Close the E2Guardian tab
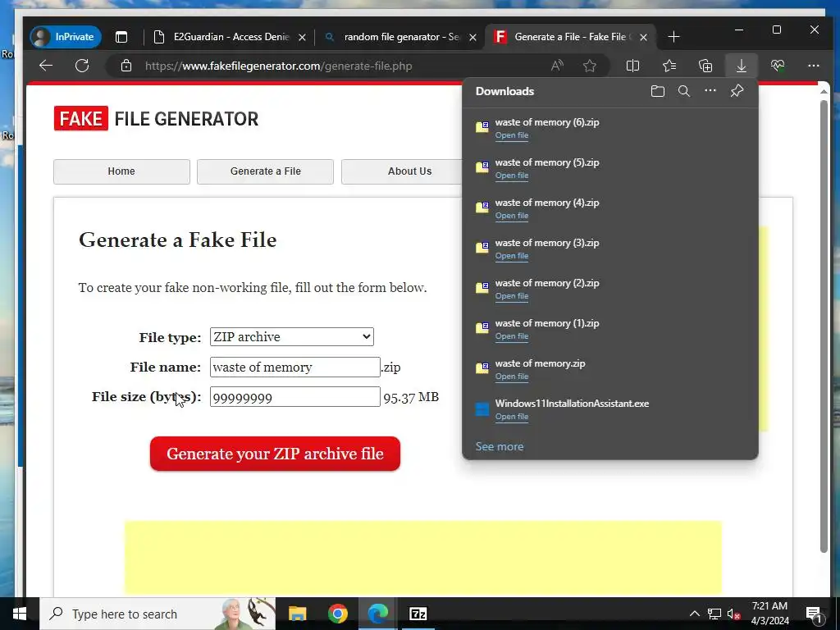The image size is (840, 630). (x=302, y=38)
